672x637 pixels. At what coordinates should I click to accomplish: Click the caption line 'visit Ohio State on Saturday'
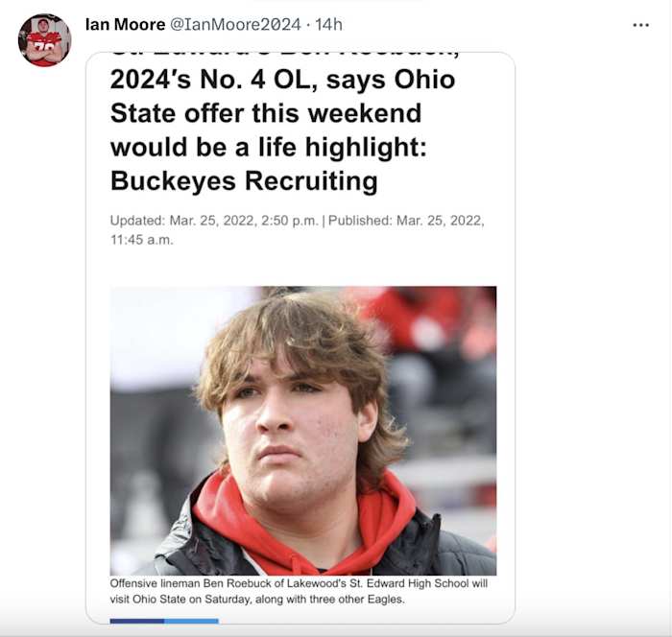point(257,600)
